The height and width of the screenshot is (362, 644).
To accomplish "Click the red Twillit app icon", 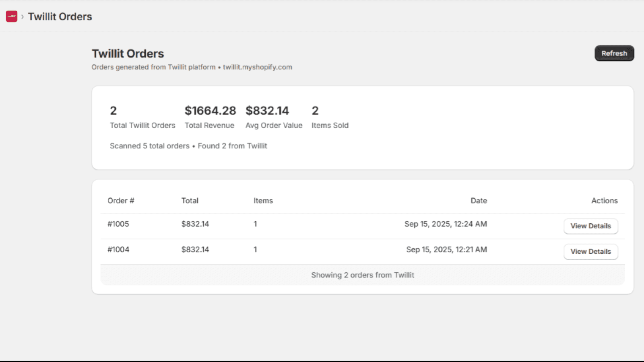I will [x=12, y=16].
